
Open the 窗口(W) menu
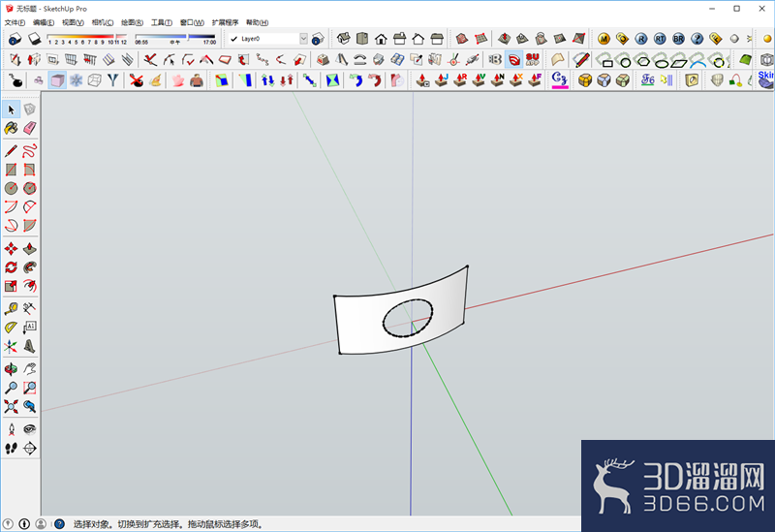pos(192,22)
